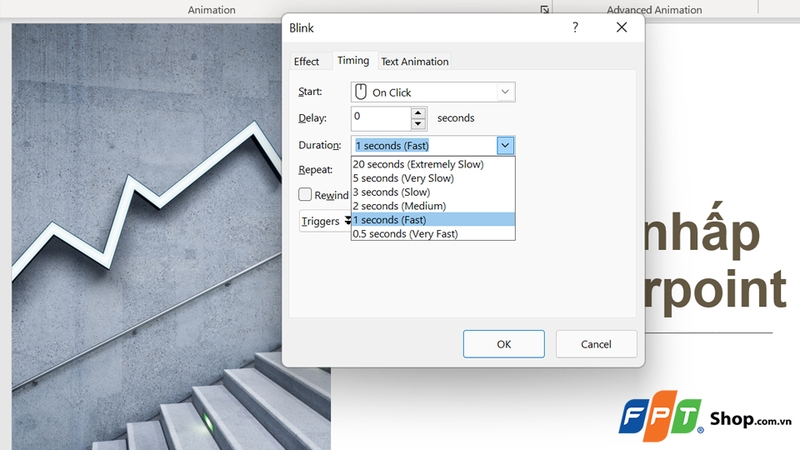The width and height of the screenshot is (800, 450).
Task: Click the Delay seconds input field
Action: pos(381,118)
